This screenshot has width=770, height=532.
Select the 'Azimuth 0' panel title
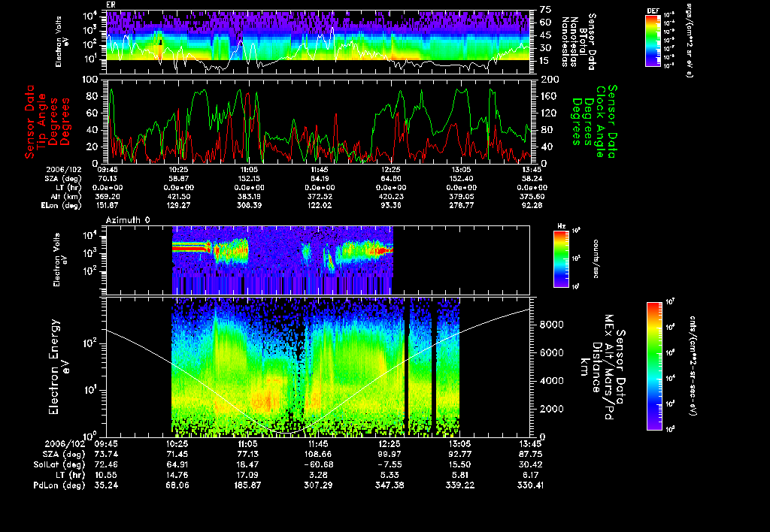click(x=128, y=220)
